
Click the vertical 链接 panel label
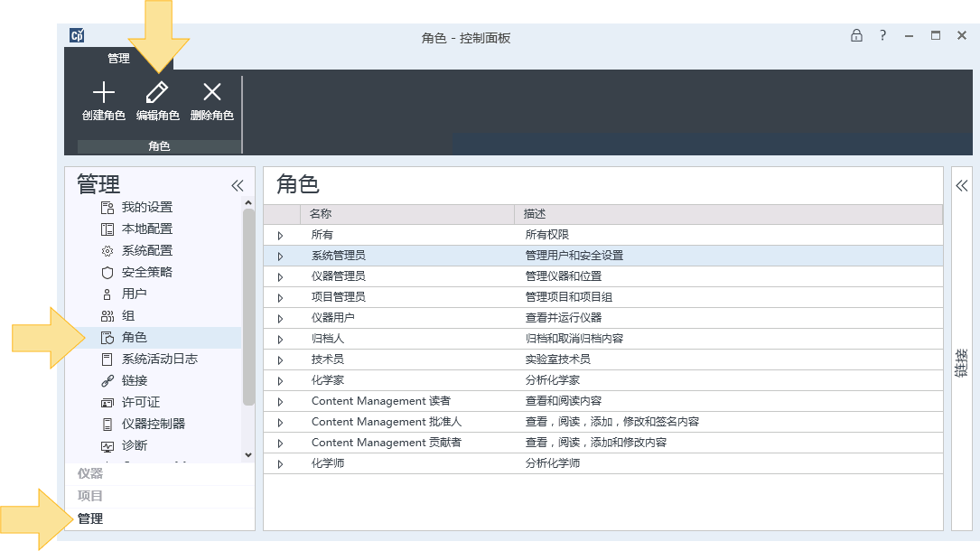point(961,363)
